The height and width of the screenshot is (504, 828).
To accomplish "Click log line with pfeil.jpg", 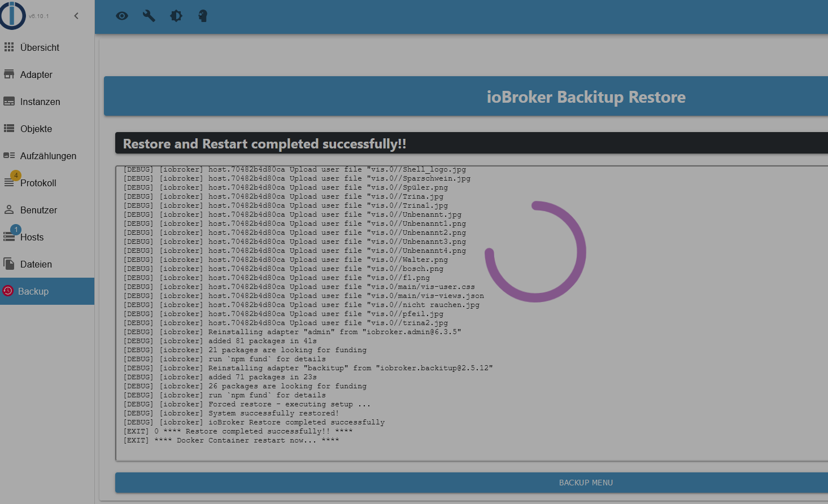I will pyautogui.click(x=284, y=314).
